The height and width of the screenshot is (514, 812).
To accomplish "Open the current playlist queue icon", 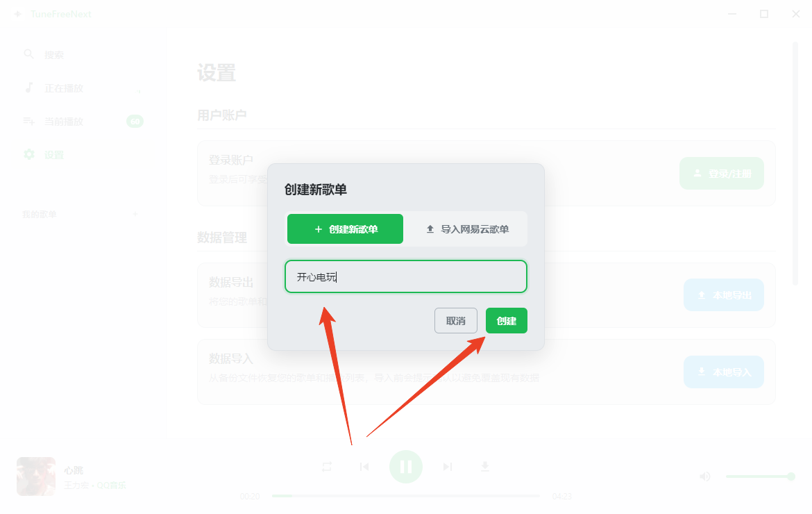I will 29,122.
